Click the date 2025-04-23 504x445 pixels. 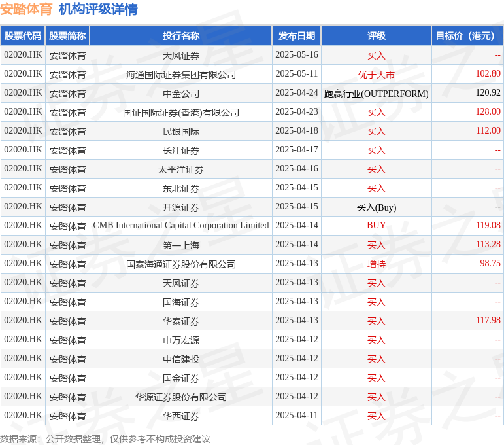[x=297, y=112]
